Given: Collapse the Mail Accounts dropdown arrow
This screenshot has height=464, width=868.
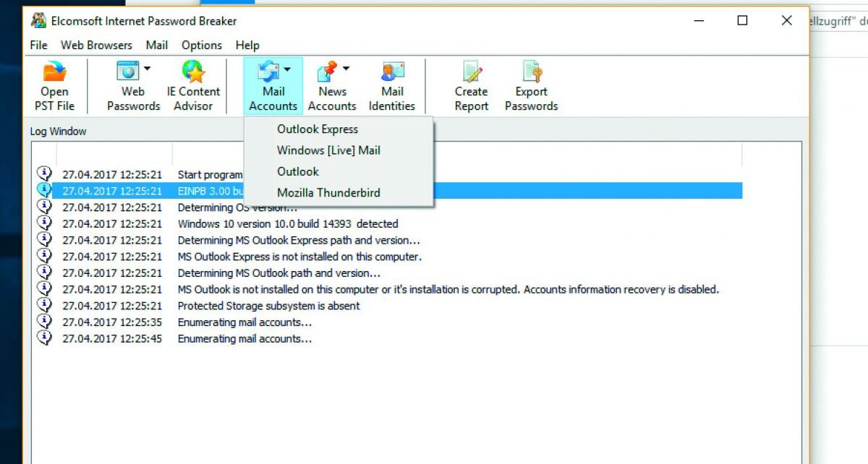Looking at the screenshot, I should click(x=287, y=69).
